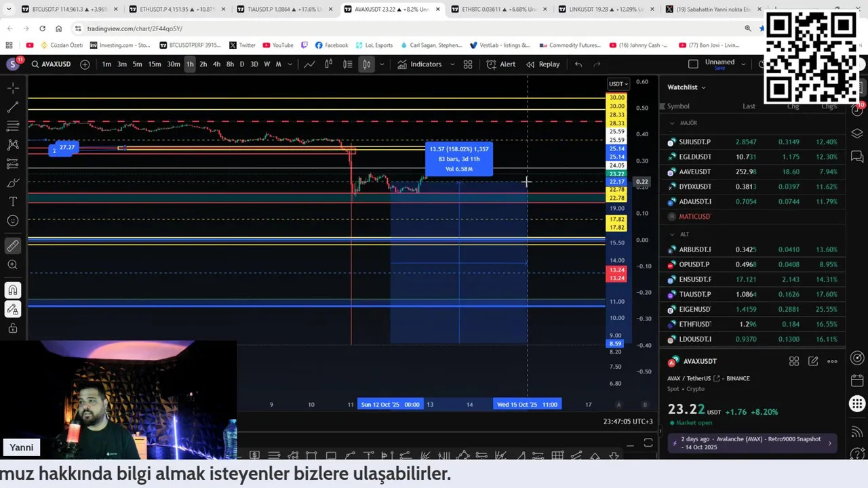Select the brush drawing tool

pos(12,183)
